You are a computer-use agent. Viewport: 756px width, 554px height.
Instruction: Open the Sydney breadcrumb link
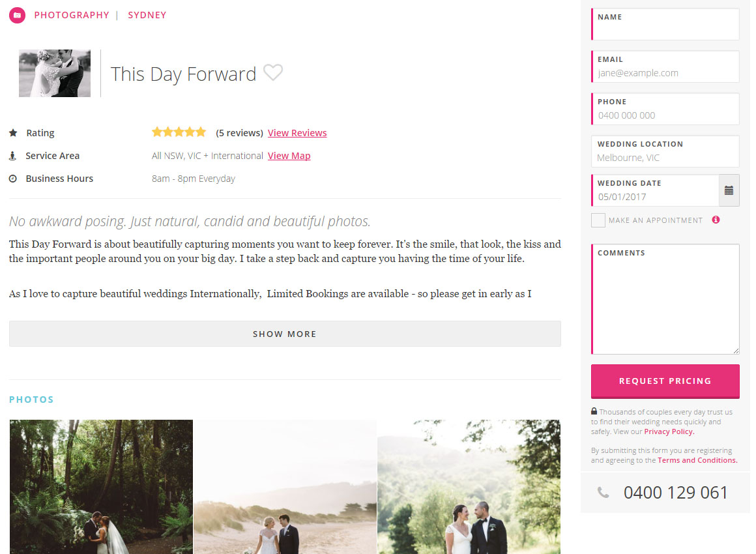(x=147, y=15)
